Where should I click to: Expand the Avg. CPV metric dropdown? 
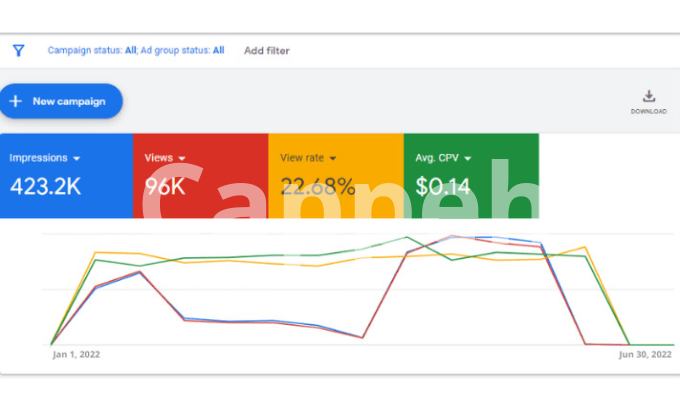[468, 158]
